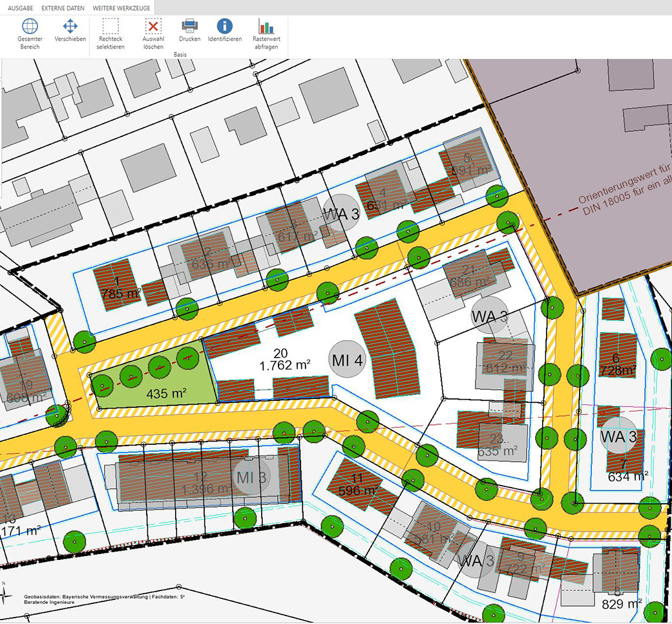Open the Drucken print tool
Image resolution: width=672 pixels, height=624 pixels.
click(x=189, y=26)
